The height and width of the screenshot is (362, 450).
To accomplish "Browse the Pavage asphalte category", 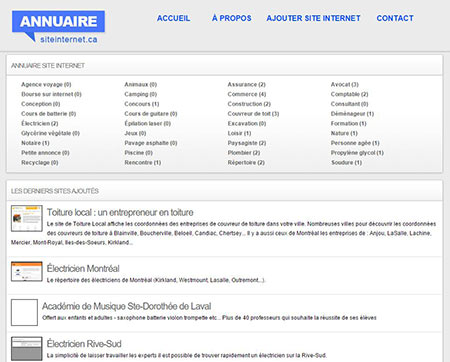I will coord(151,143).
